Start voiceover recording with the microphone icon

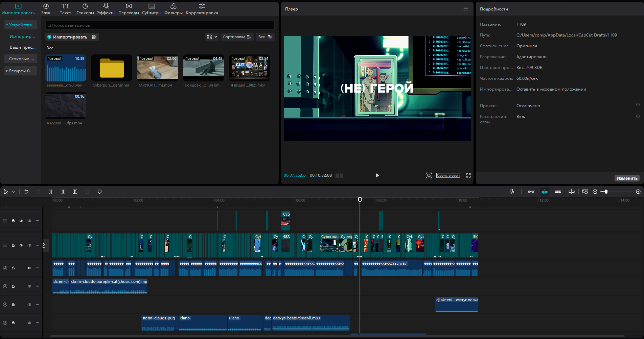[x=512, y=192]
